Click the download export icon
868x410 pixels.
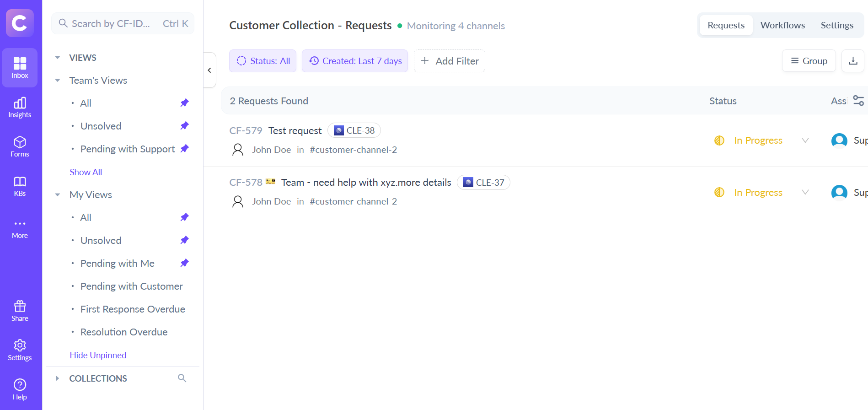853,61
